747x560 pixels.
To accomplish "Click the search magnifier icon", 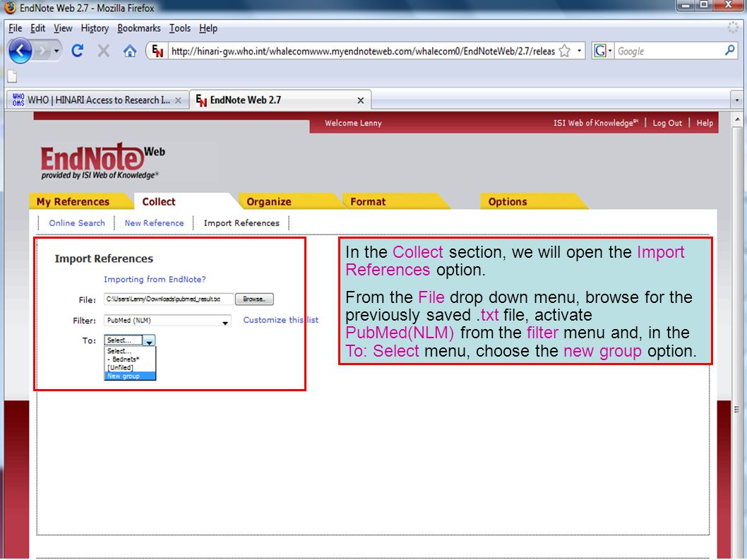I will [729, 51].
